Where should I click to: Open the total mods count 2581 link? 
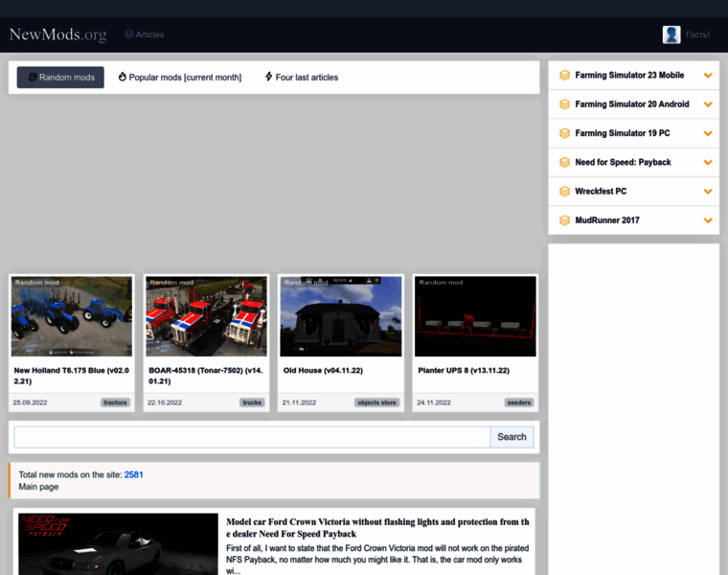[133, 474]
